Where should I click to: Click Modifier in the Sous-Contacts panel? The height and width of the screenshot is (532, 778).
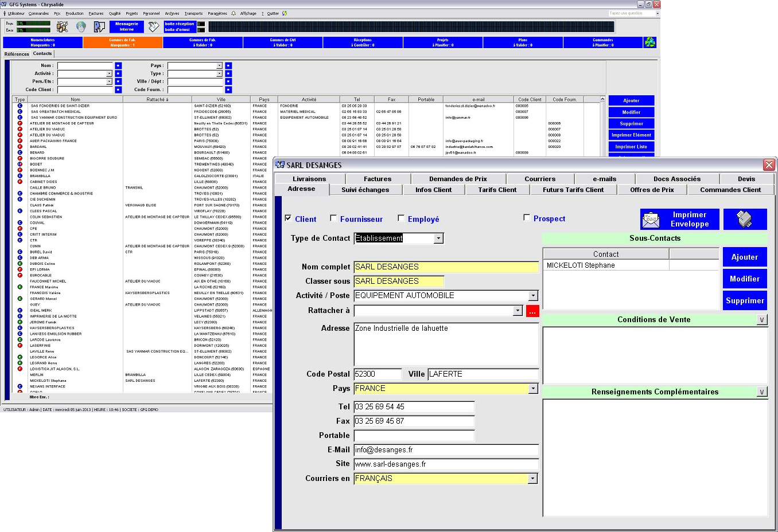tap(745, 279)
